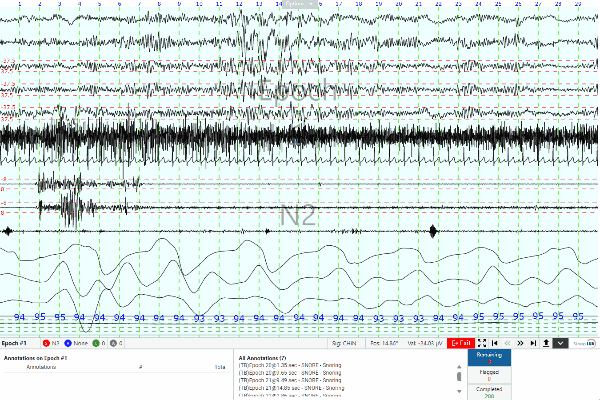Jump to first epoch icon

(494, 343)
